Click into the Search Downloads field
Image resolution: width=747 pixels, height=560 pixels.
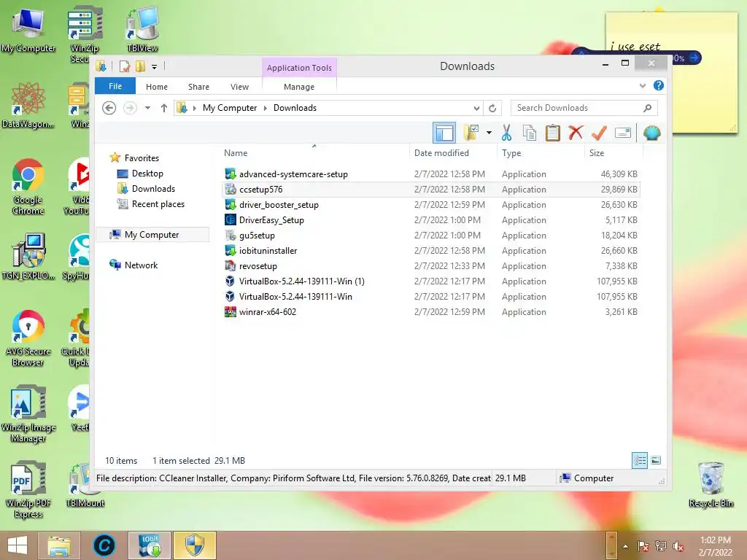[x=584, y=108]
